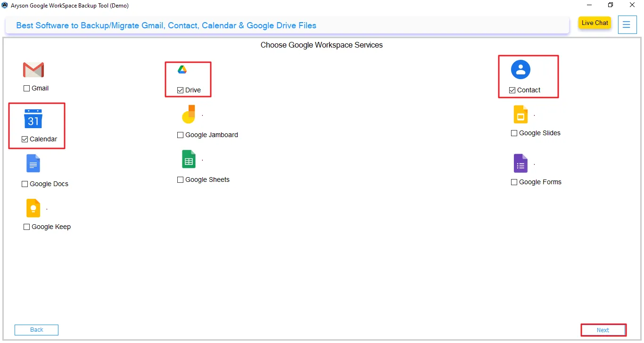Click the Next button
644x343 pixels.
click(x=603, y=330)
